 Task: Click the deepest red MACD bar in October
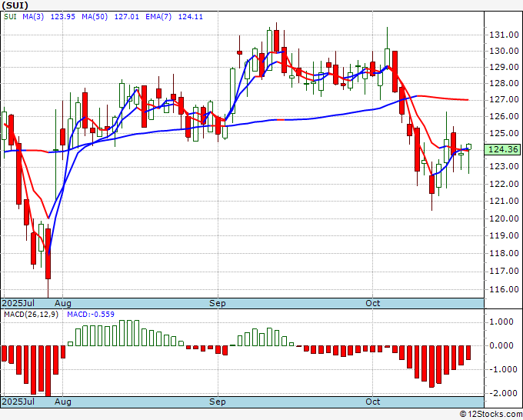(x=431, y=366)
